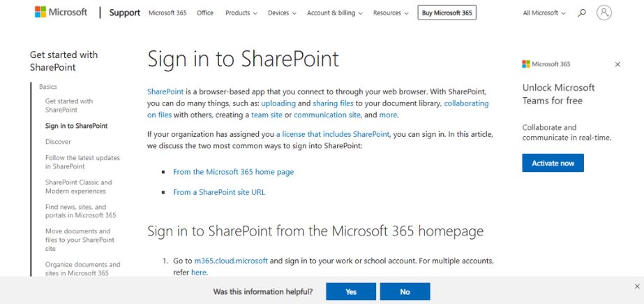Image resolution: width=644 pixels, height=304 pixels.
Task: Follow the here link for multiple accounts
Action: 198,273
